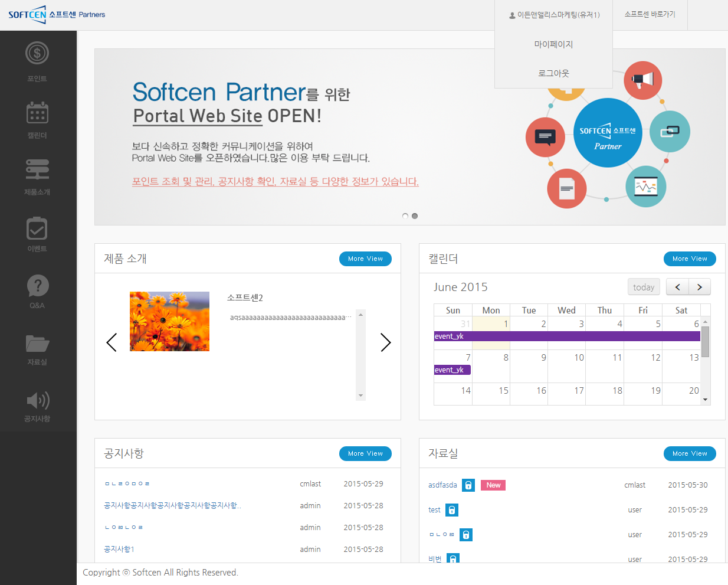Select 로그아웃 from user menu

click(x=553, y=73)
